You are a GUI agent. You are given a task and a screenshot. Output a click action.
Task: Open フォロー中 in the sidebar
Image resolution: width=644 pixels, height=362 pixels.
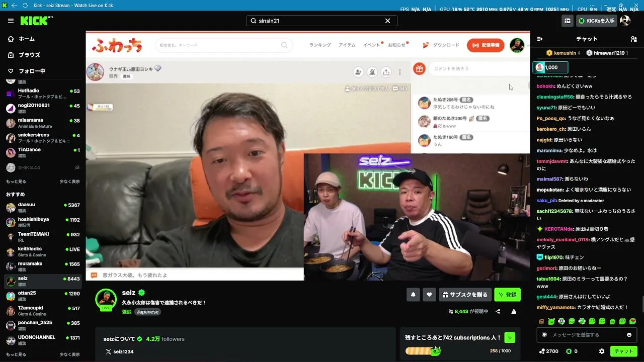43,71
